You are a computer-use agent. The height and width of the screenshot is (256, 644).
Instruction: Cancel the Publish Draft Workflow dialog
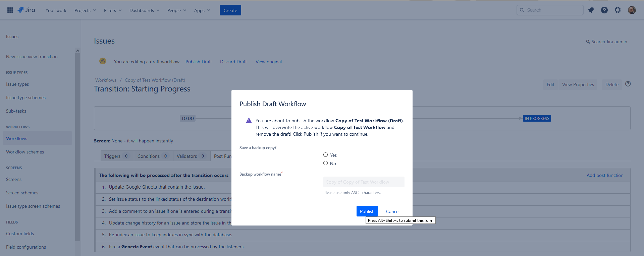point(392,211)
